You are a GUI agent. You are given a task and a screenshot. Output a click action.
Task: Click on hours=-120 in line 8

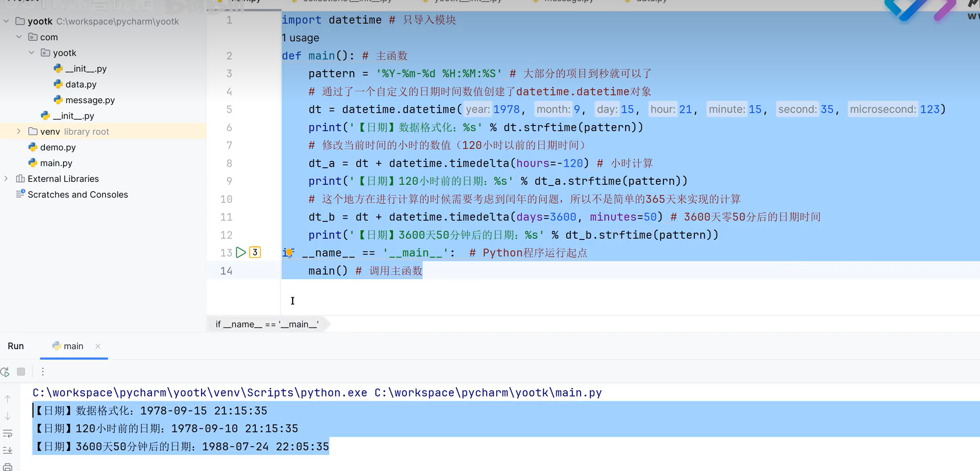(550, 163)
